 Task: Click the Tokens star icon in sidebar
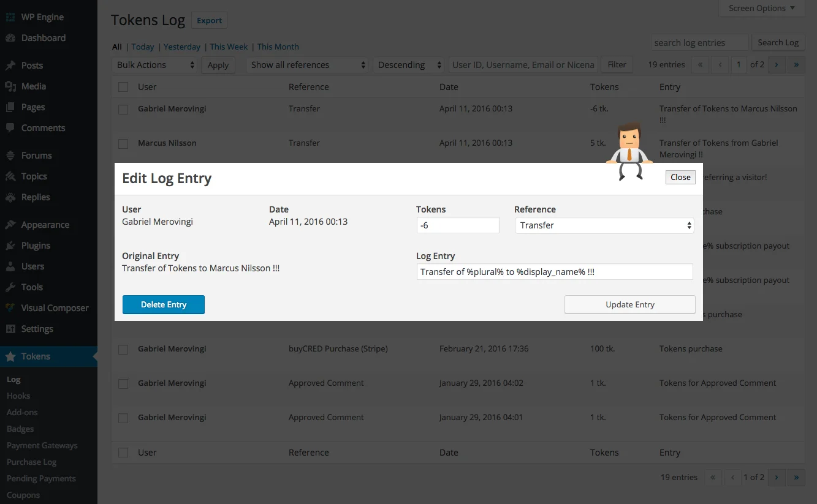pyautogui.click(x=11, y=356)
